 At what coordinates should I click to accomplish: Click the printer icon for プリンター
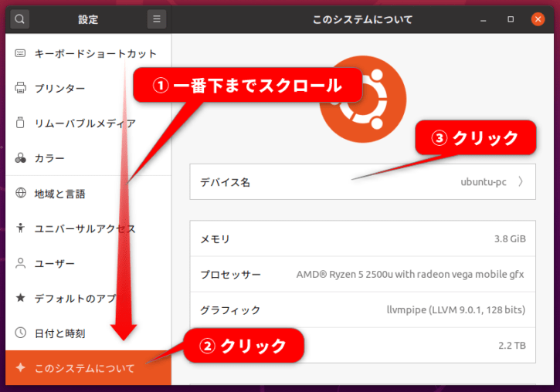(20, 88)
